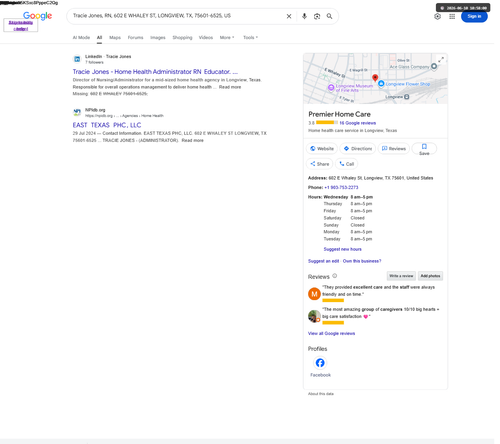
Task: Click the Accessibility help link
Action: tap(21, 26)
